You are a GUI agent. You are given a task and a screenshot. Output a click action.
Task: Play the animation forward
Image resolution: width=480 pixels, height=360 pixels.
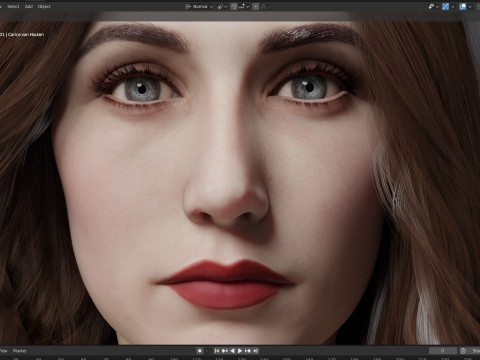click(240, 351)
